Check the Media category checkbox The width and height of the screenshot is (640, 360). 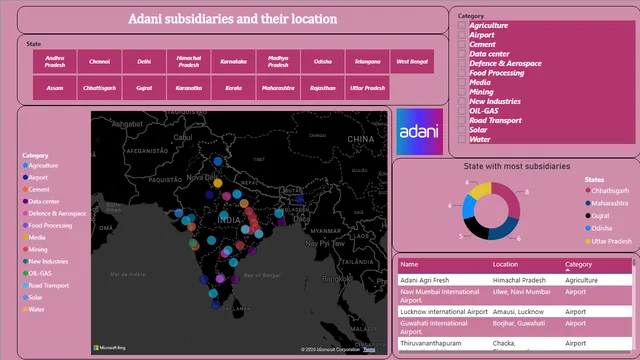(x=462, y=82)
